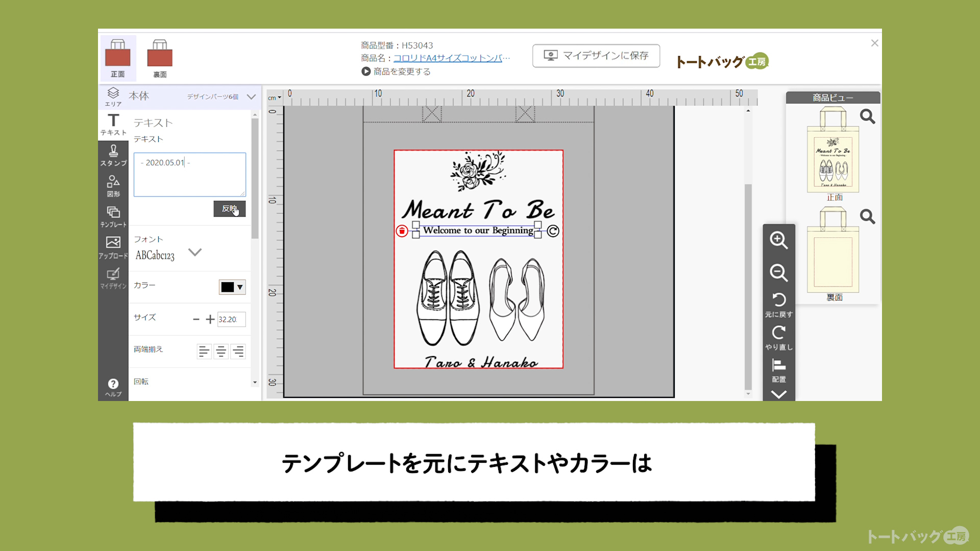
Task: Delete the selected text with red trash icon
Action: click(402, 231)
